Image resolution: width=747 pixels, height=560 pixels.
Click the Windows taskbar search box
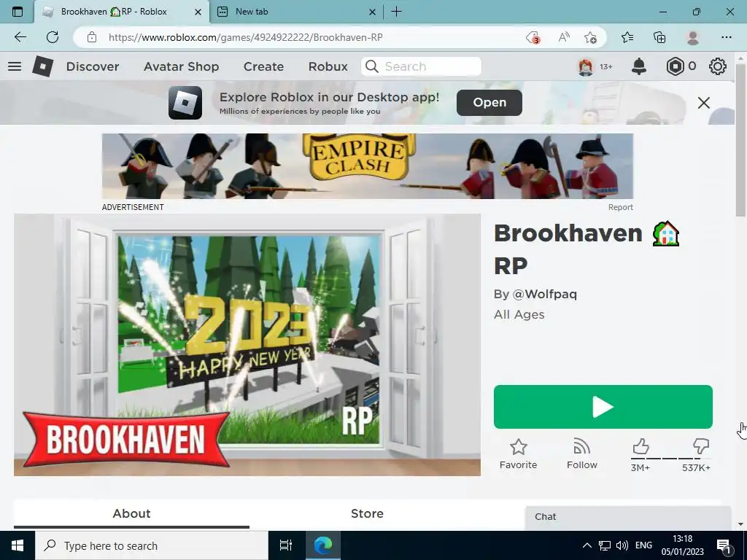click(x=152, y=545)
